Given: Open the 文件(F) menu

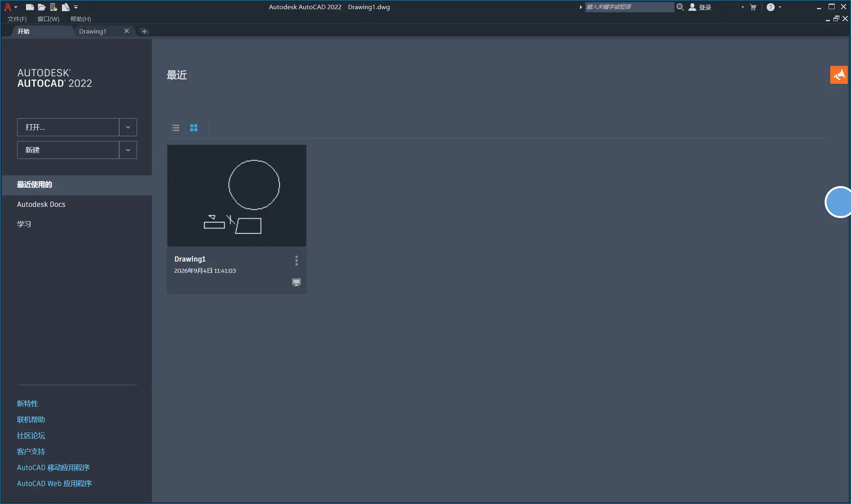Looking at the screenshot, I should (17, 19).
